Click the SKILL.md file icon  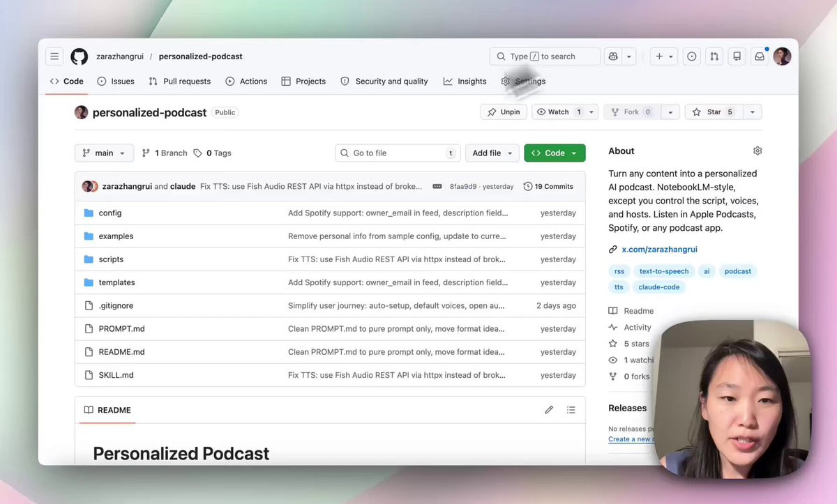(x=89, y=375)
